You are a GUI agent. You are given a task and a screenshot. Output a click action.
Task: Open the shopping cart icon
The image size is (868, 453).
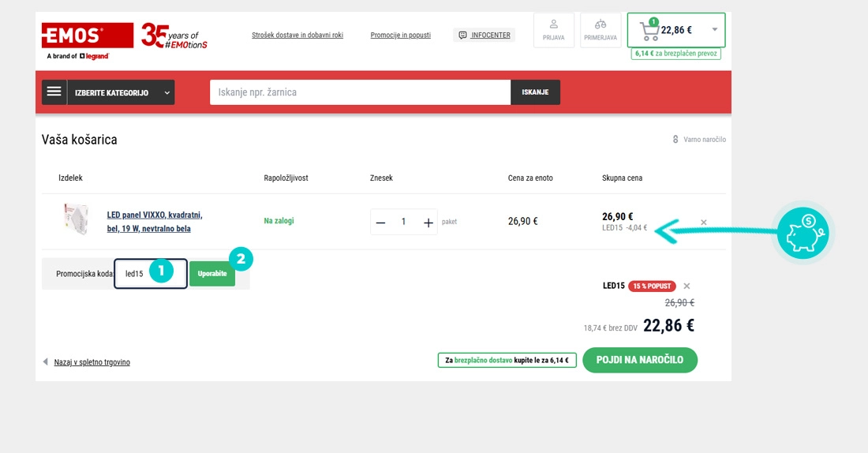[649, 31]
